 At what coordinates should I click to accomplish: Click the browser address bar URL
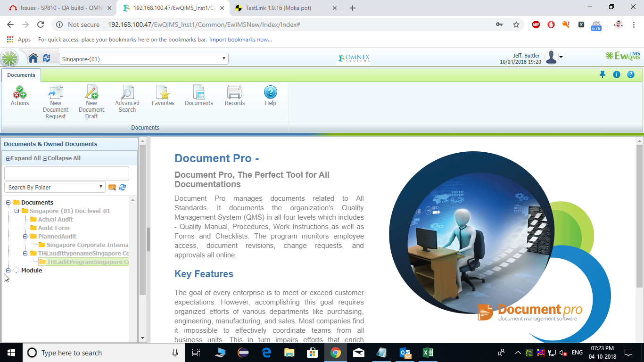(204, 25)
